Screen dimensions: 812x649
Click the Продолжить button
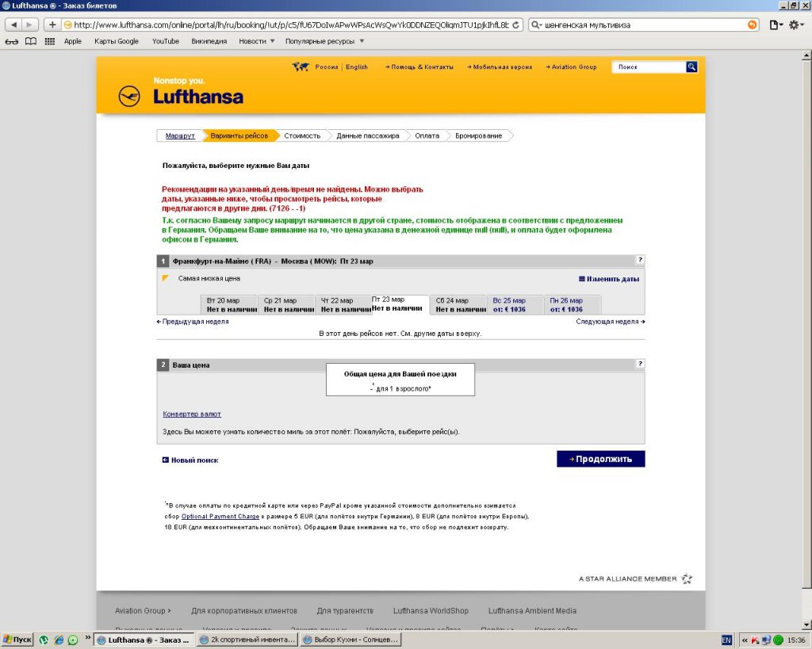(601, 459)
